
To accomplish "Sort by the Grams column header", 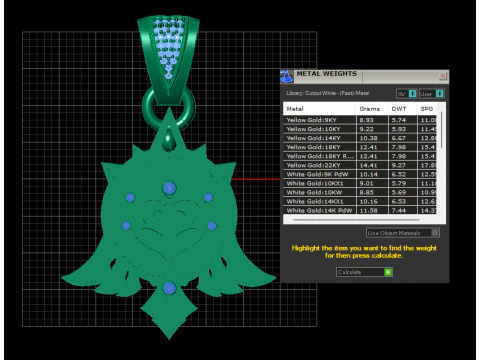I will (x=372, y=109).
